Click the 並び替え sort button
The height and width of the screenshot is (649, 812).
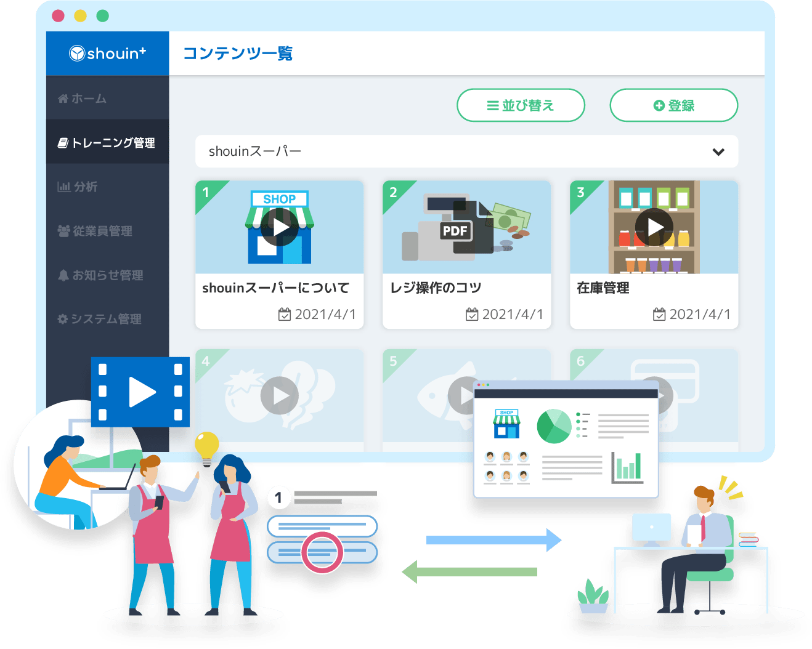point(521,105)
